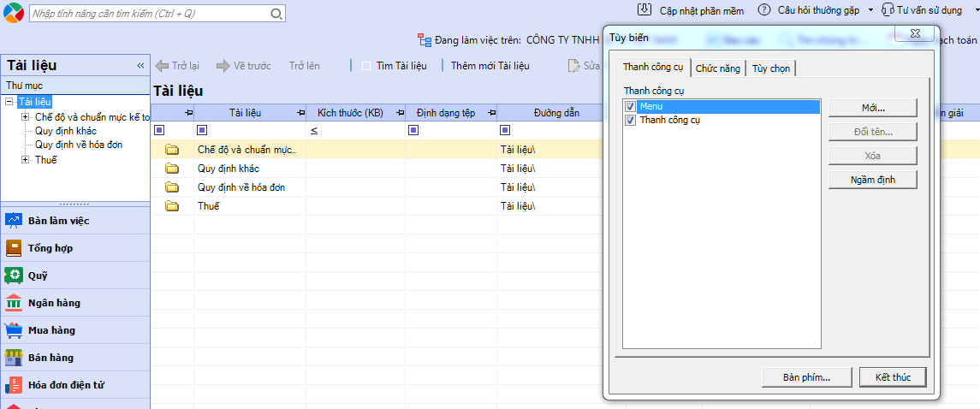Viewport: 980px width, 409px height.
Task: Open the Hóa đơn điện tử icon
Action: point(13,385)
